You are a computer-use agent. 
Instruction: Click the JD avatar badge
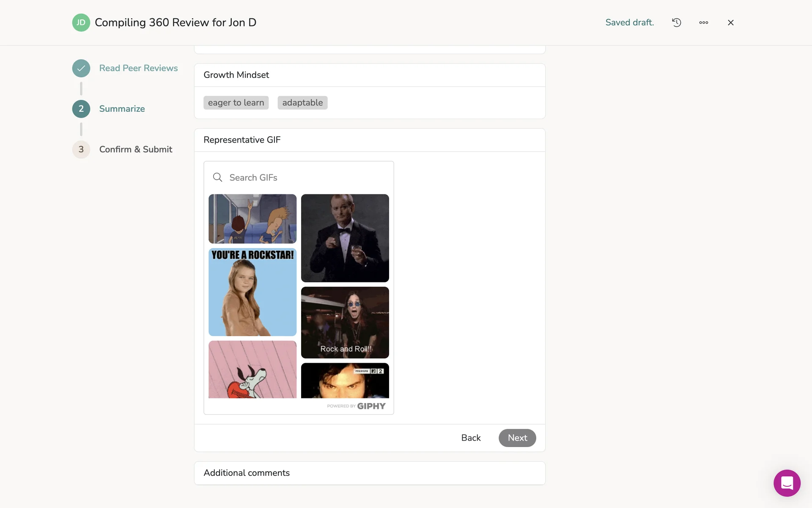pos(81,22)
